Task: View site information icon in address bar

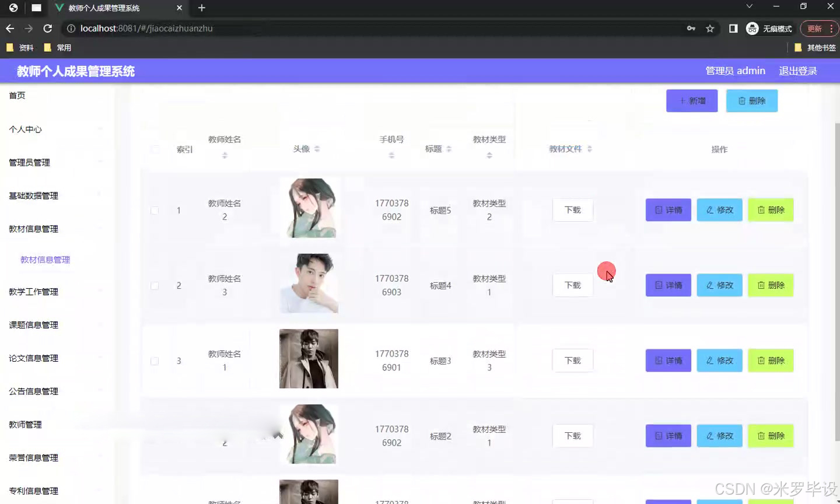Action: 71,28
